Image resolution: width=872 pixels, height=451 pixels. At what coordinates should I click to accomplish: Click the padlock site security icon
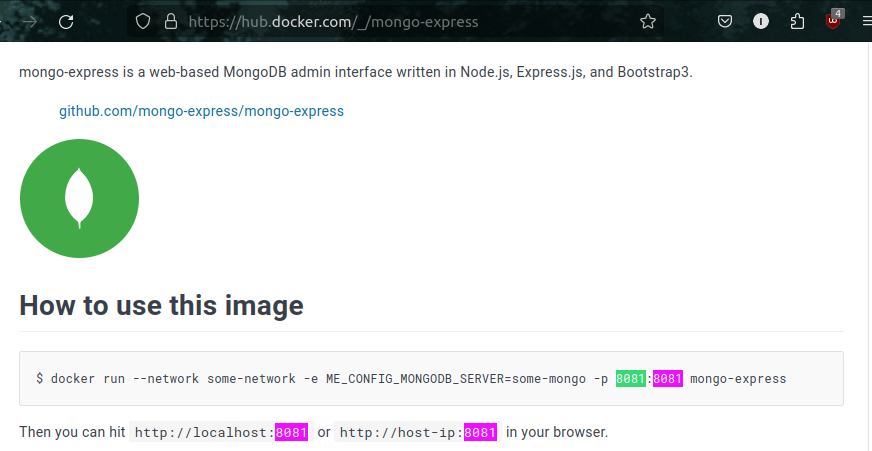point(171,22)
